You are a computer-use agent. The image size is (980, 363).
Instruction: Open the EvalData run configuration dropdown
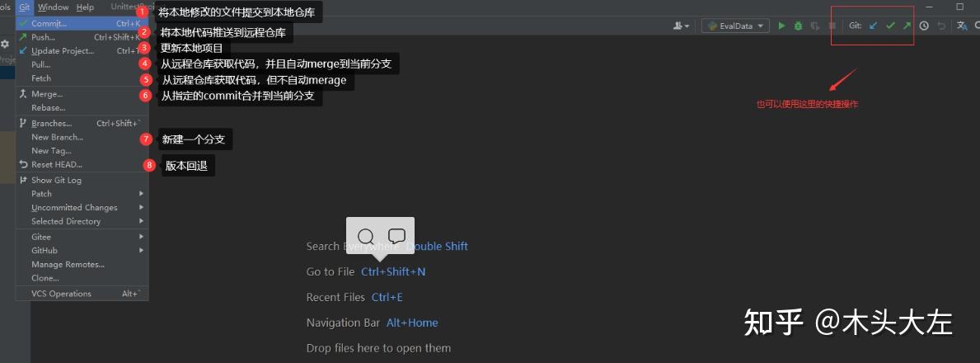coord(736,26)
